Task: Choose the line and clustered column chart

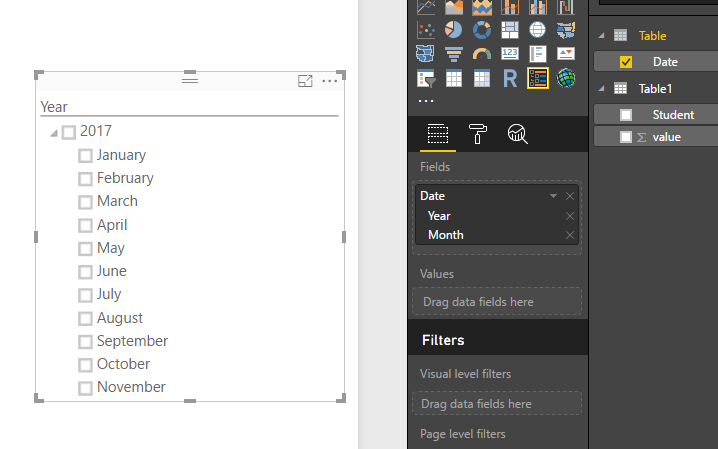Action: coord(538,7)
